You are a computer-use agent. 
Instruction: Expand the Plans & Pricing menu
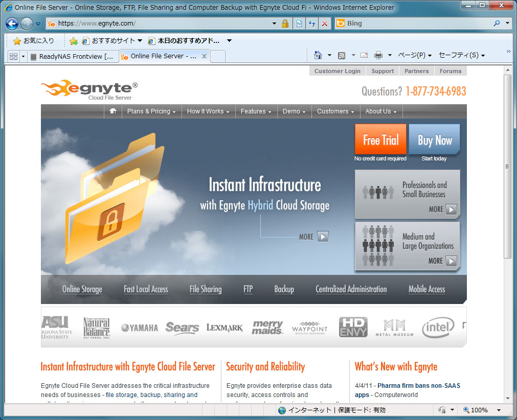[151, 111]
